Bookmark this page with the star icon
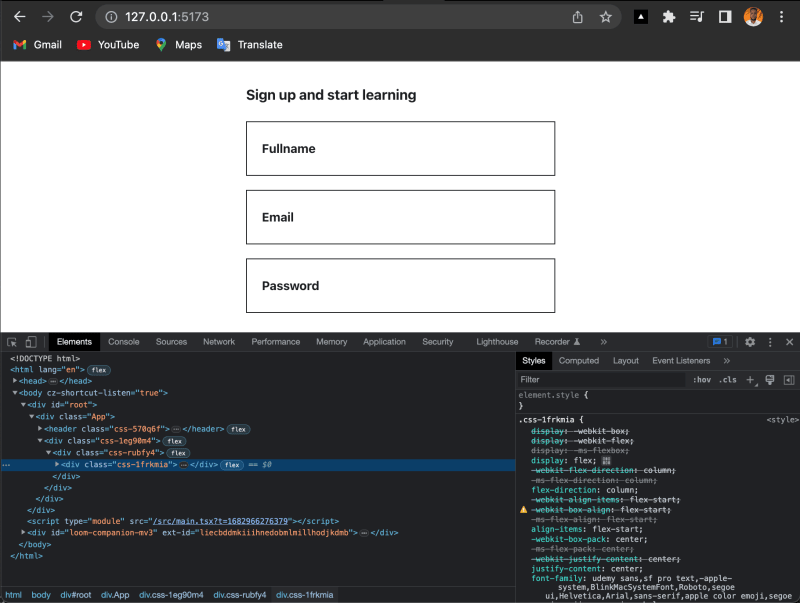Image resolution: width=800 pixels, height=603 pixels. pyautogui.click(x=606, y=17)
